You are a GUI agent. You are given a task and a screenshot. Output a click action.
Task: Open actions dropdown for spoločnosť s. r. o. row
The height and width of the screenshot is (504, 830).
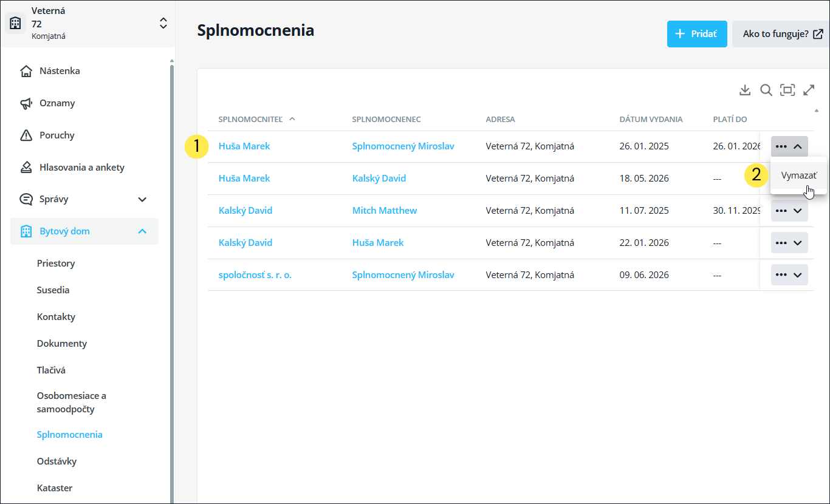point(789,274)
